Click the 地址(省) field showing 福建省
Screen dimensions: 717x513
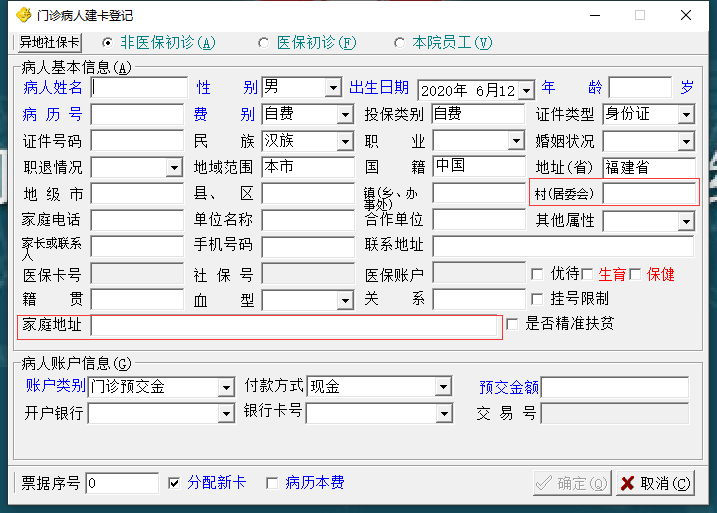pos(649,167)
